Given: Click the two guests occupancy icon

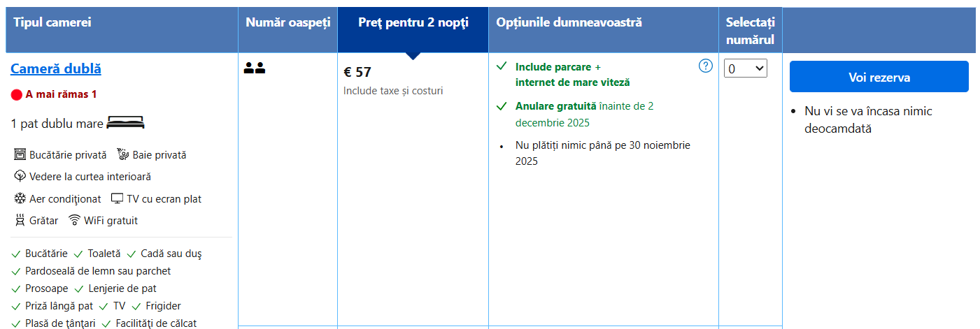Looking at the screenshot, I should [255, 68].
